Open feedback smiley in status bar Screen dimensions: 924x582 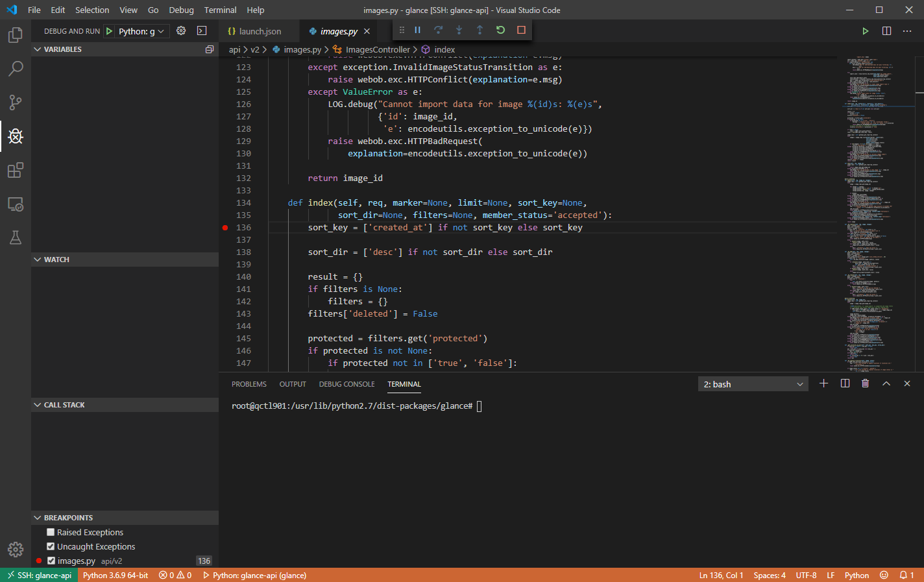[x=884, y=575]
